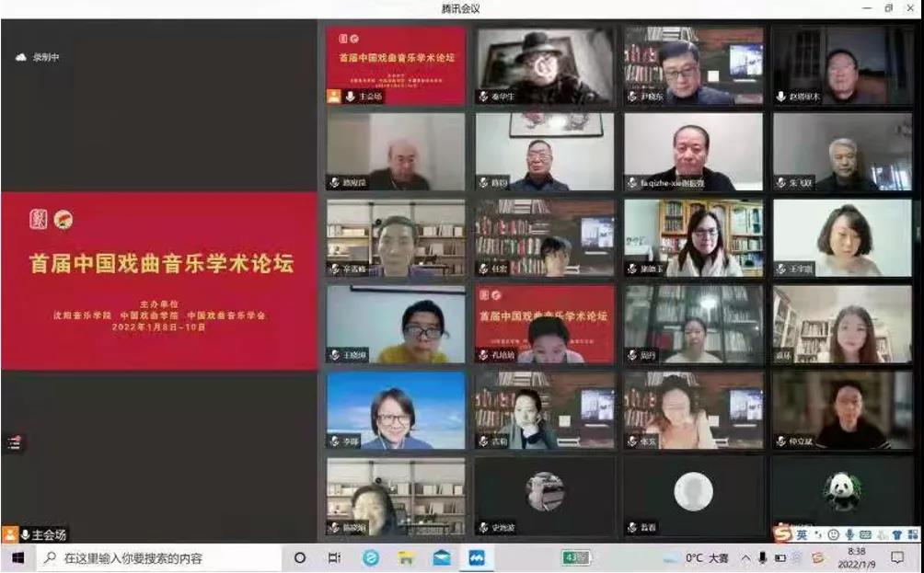Click the microphone icon on 秦华生's tile

pos(483,97)
